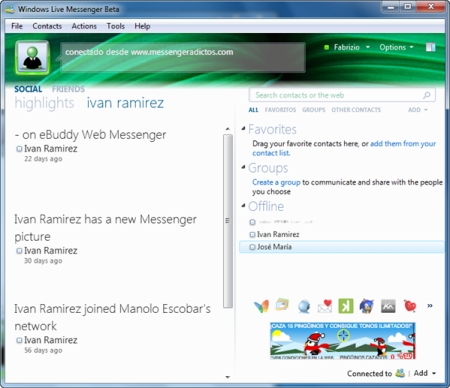Select the ivan ramirez view heading
This screenshot has height=388, width=450.
125,103
